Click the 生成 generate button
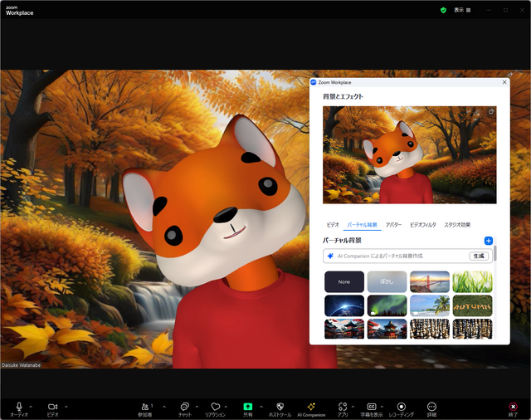The height and width of the screenshot is (420, 531). point(479,256)
